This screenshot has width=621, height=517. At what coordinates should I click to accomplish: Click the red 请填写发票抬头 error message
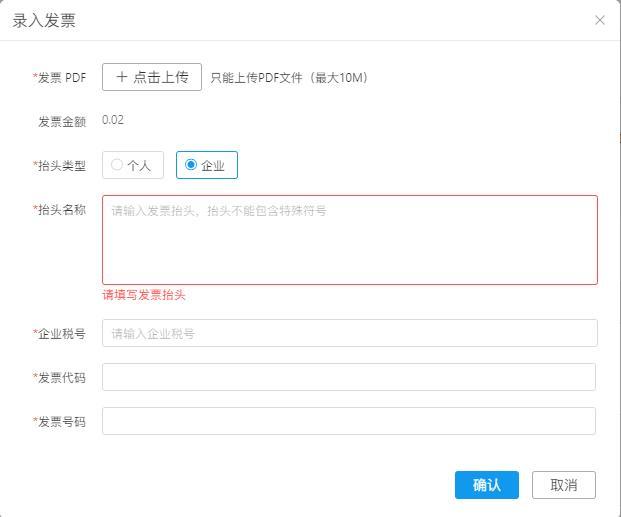click(x=144, y=295)
